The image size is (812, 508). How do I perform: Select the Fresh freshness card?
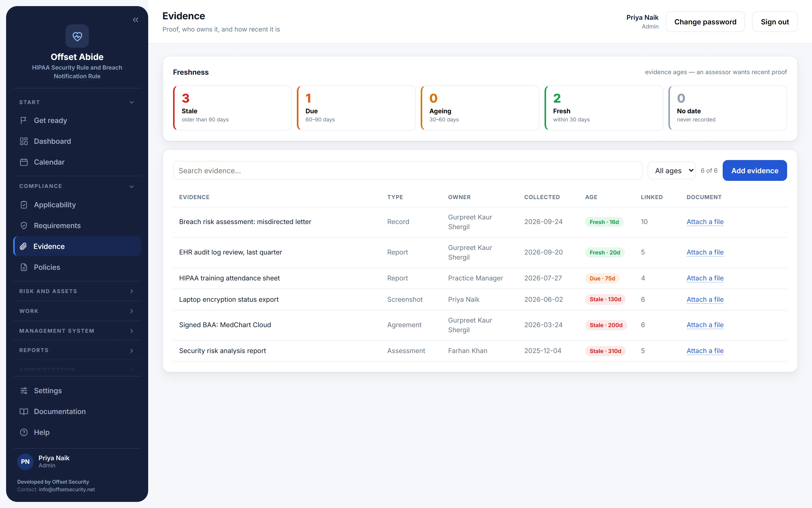[604, 108]
